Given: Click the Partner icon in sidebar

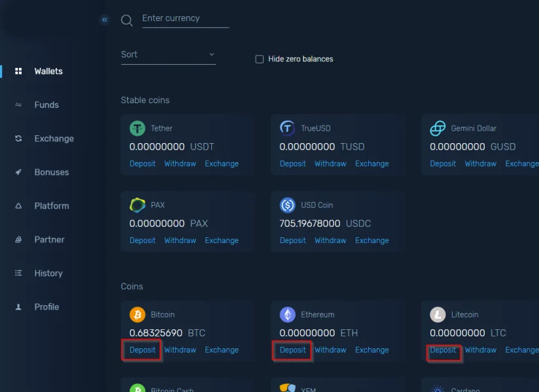Looking at the screenshot, I should [18, 239].
